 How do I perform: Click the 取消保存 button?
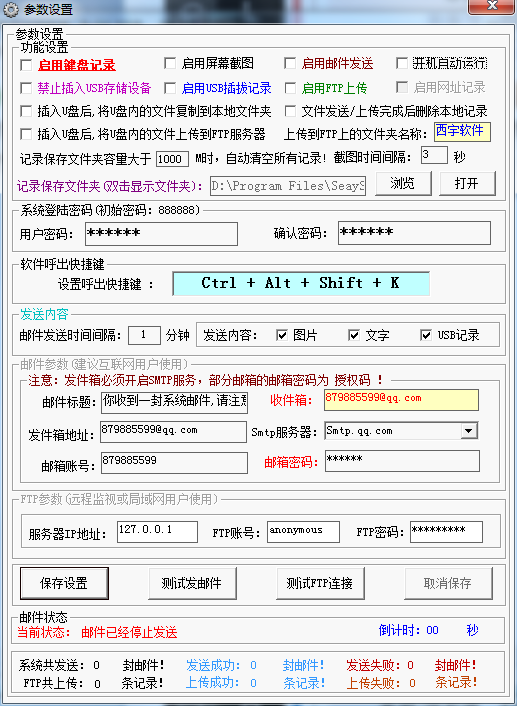[448, 584]
